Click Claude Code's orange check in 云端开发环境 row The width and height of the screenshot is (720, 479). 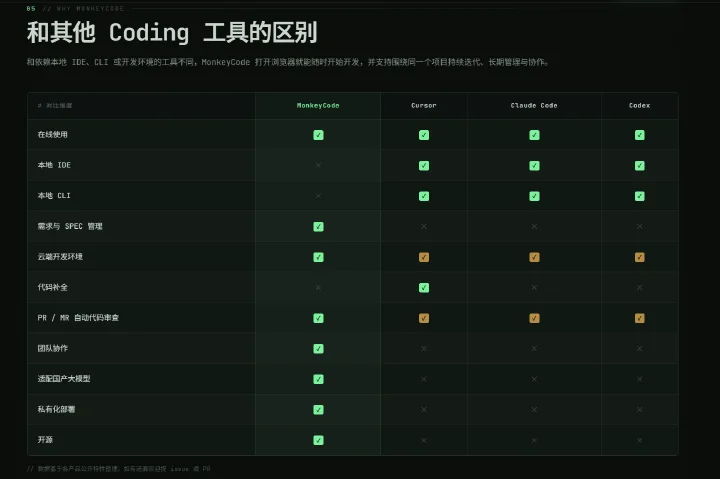pos(534,257)
